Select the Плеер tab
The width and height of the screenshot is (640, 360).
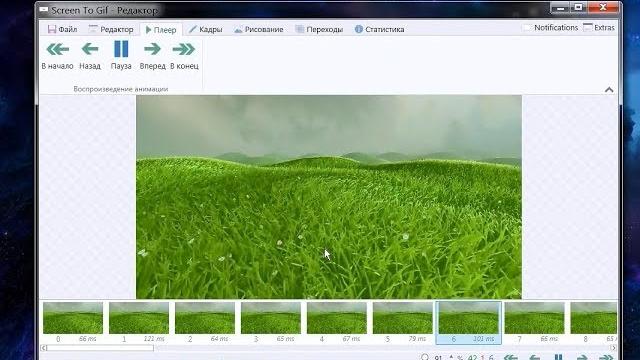[x=161, y=30]
